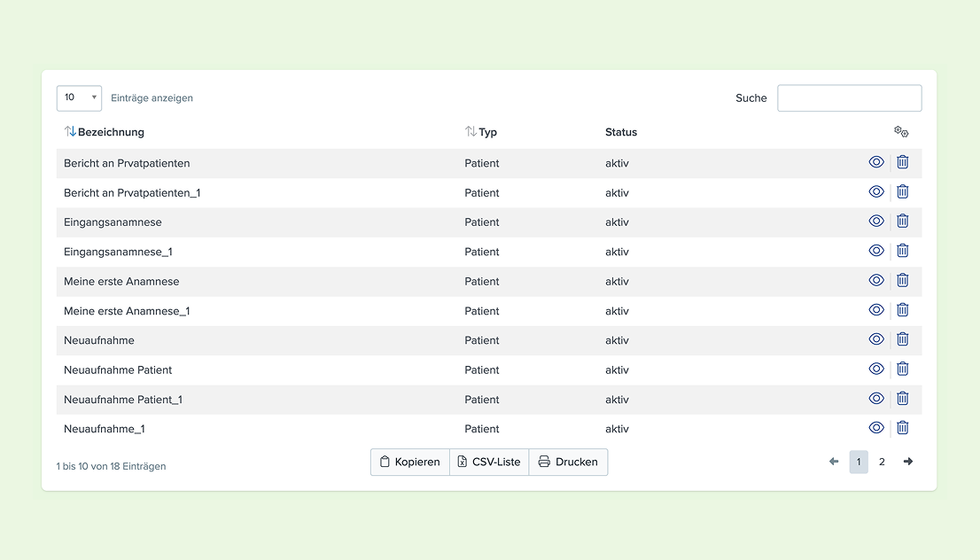Select page 1 in pagination

coord(859,462)
